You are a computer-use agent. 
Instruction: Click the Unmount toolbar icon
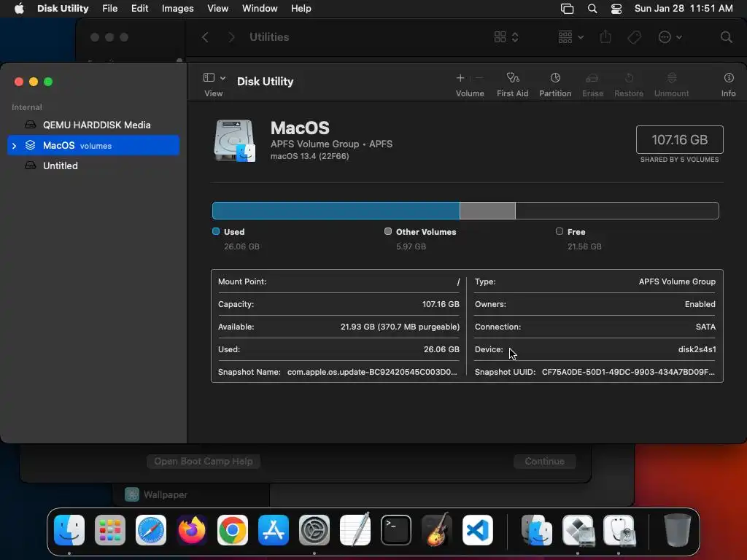click(x=672, y=78)
